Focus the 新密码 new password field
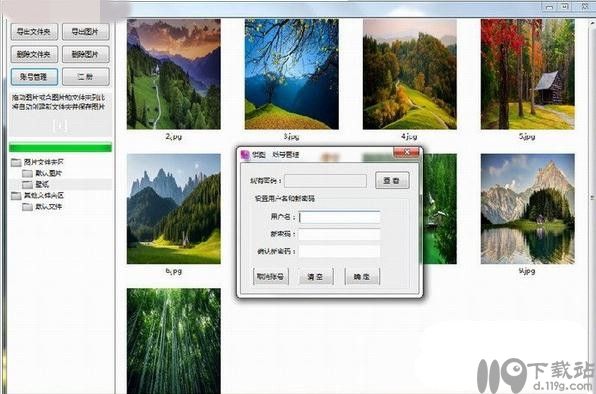This screenshot has width=596, height=394. (339, 234)
